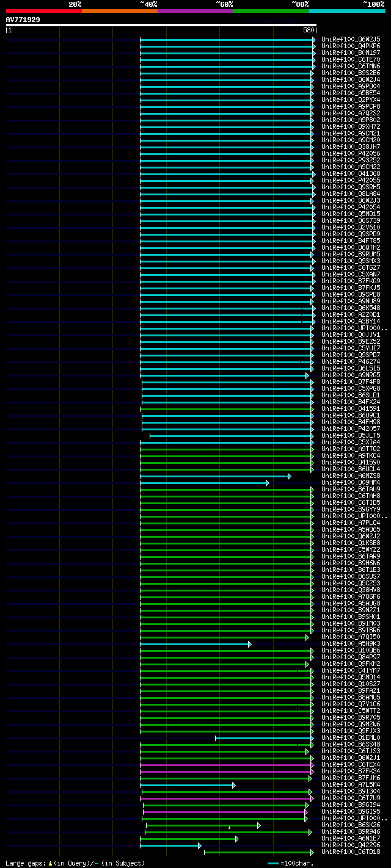
Task: Click the UniRef100_A5H9K3 label
Action: [x=351, y=644]
